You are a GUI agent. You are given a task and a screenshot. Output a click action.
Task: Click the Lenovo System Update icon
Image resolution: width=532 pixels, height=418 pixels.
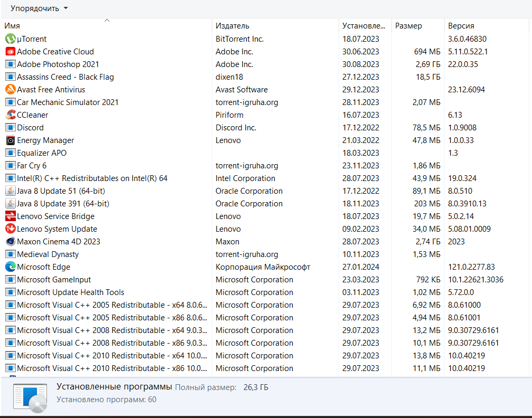coord(11,229)
